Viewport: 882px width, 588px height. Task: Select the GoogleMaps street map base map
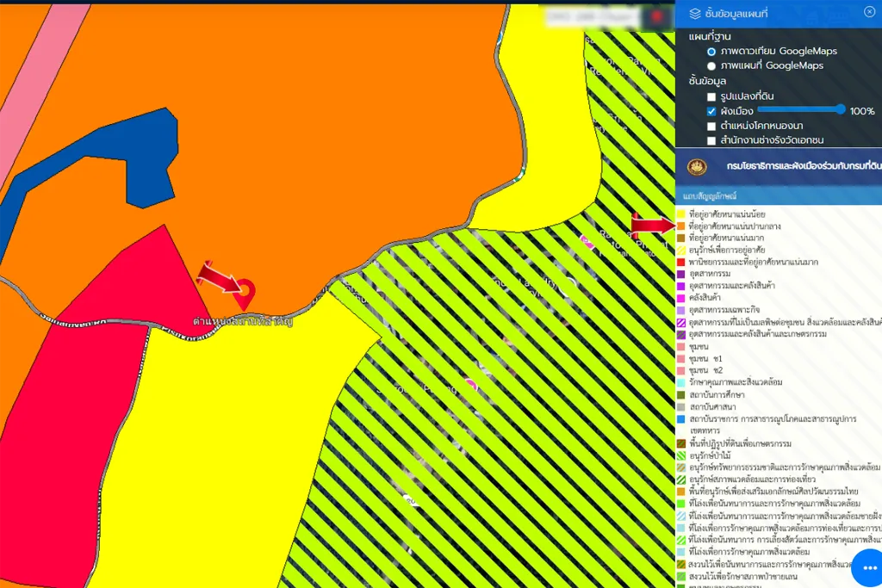tap(711, 65)
